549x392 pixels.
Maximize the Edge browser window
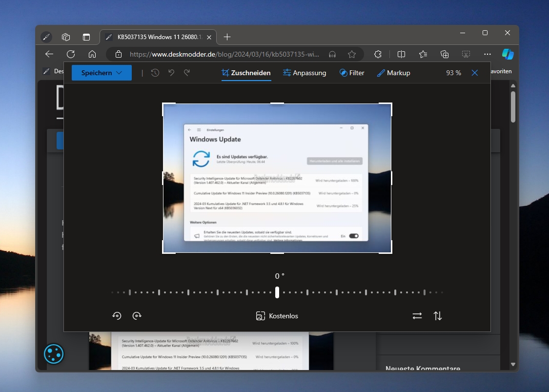tap(485, 33)
